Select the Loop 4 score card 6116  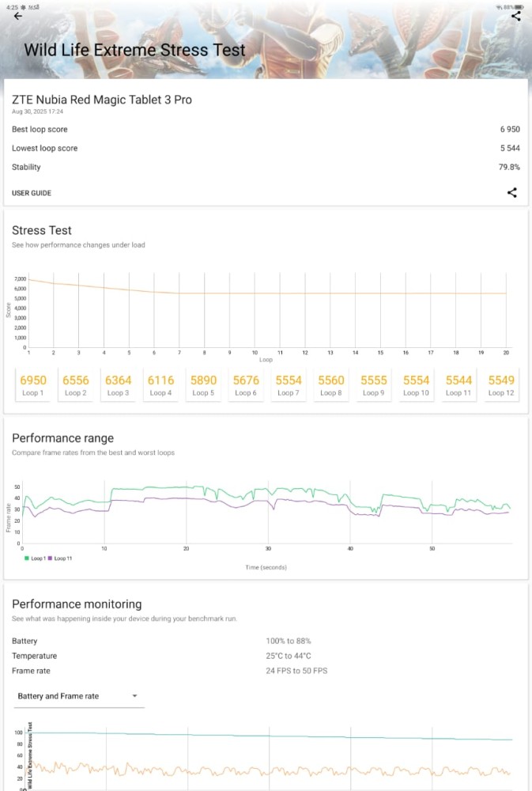click(x=160, y=385)
